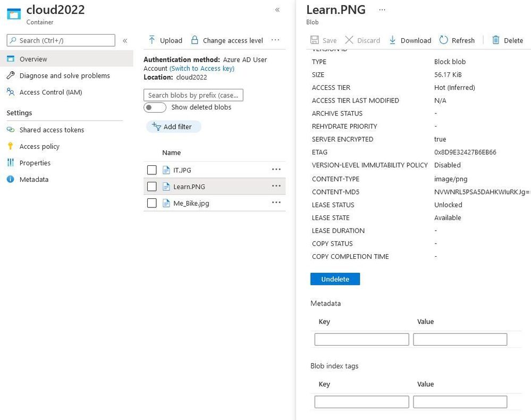Open the container toolbar more options ellipsis

tap(275, 40)
